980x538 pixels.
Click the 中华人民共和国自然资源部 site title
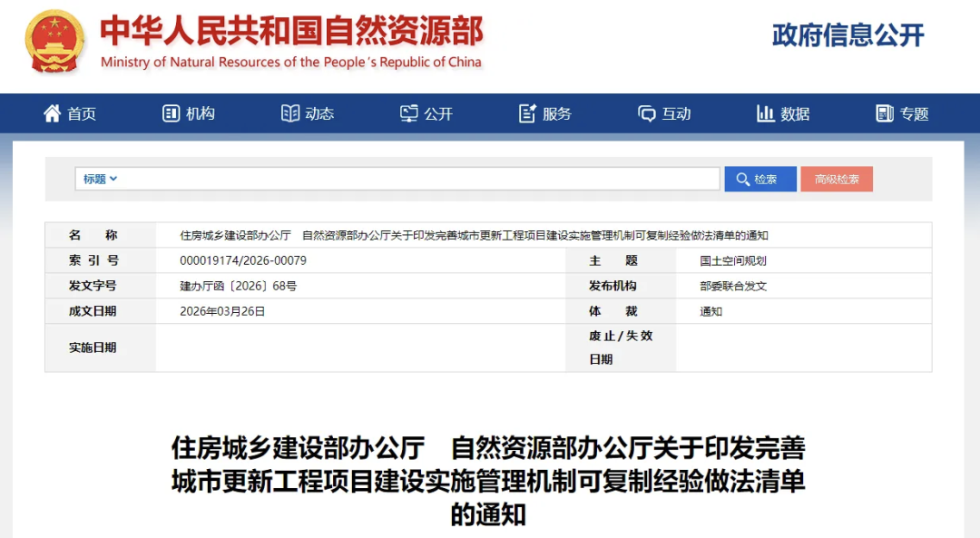[290, 32]
